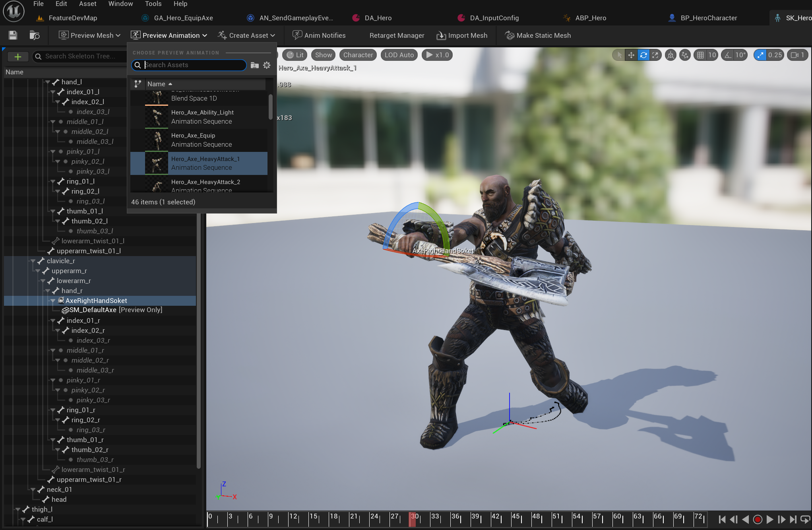Open Preview Animation dropdown
This screenshot has width=812, height=530.
pyautogui.click(x=169, y=35)
